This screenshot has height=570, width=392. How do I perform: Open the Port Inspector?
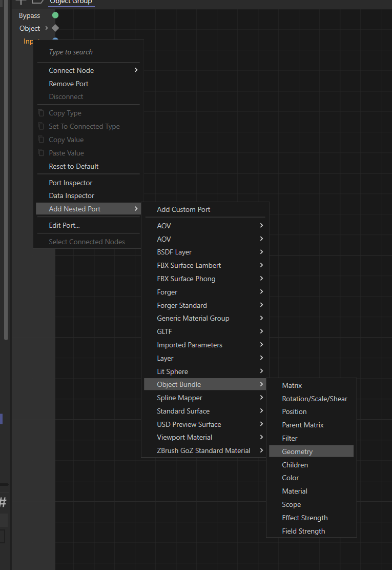(71, 183)
